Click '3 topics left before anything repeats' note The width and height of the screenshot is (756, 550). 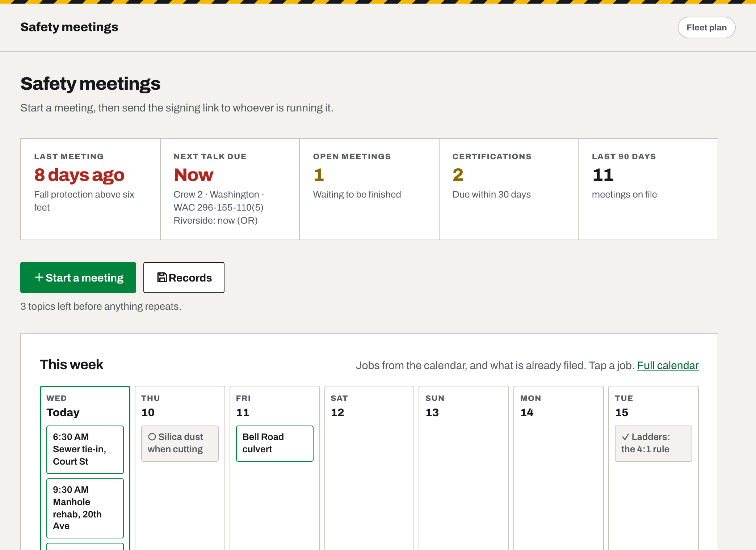click(x=101, y=306)
